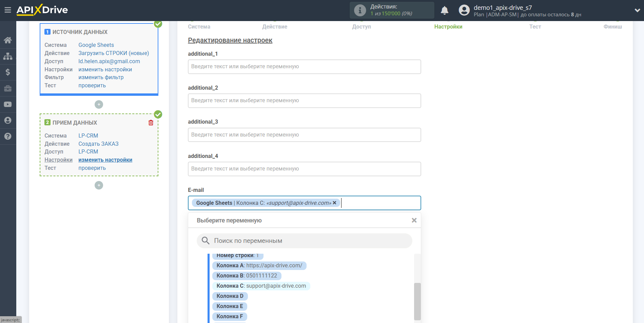Close the variable selection panel
Screen dimensions: 644x323
(x=414, y=220)
